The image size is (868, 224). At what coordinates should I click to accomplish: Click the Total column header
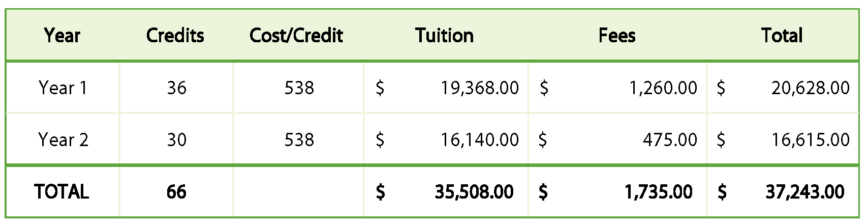[782, 36]
